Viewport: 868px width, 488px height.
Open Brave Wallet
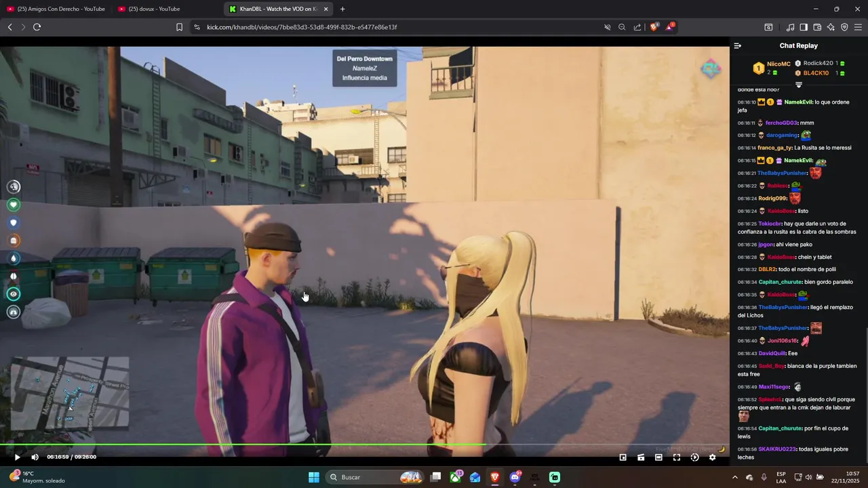(x=817, y=27)
